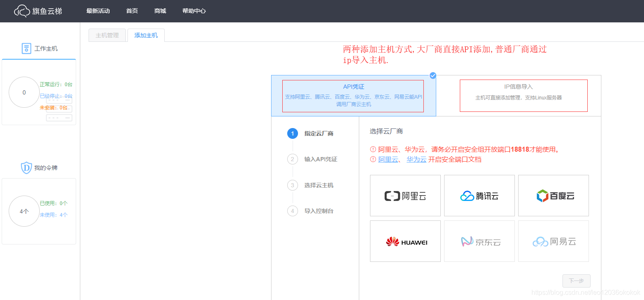This screenshot has width=644, height=300.
Task: Click step 1 circle 指定云厂商
Action: [x=293, y=133]
